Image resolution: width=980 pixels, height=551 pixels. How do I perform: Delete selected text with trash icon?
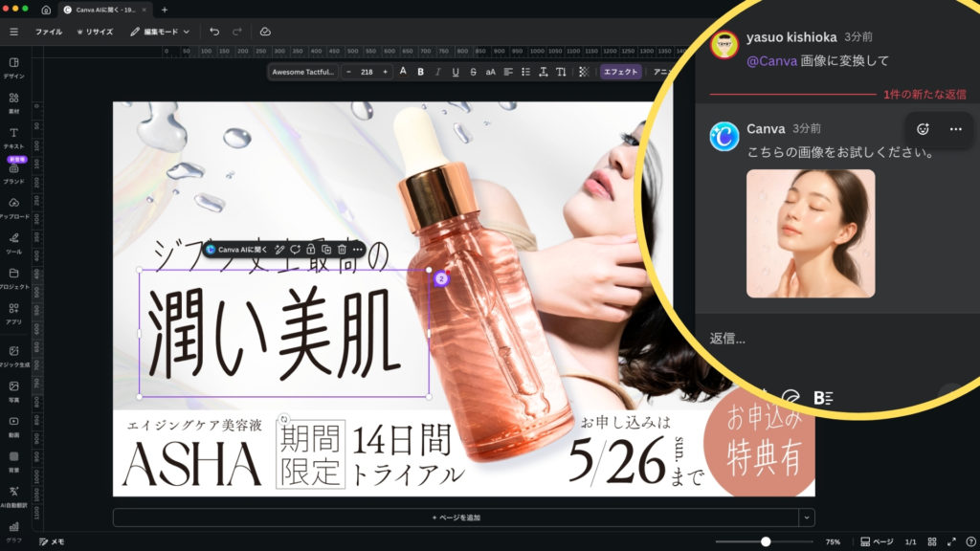(x=342, y=250)
